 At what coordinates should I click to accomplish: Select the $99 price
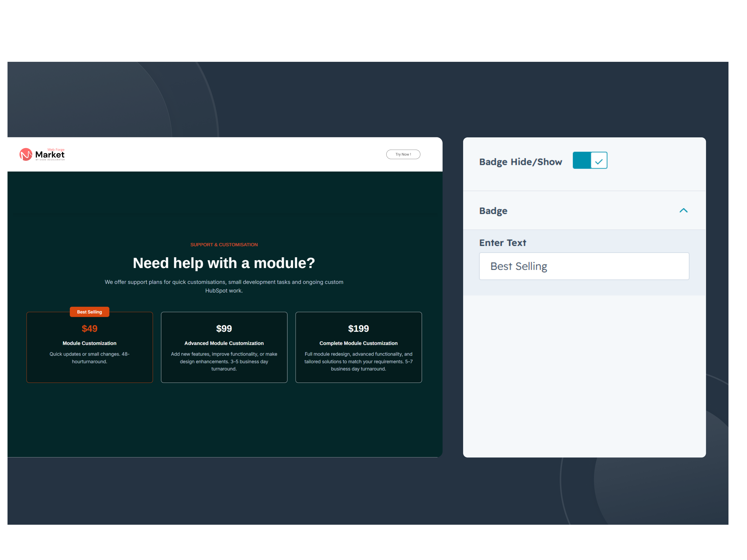pyautogui.click(x=224, y=329)
